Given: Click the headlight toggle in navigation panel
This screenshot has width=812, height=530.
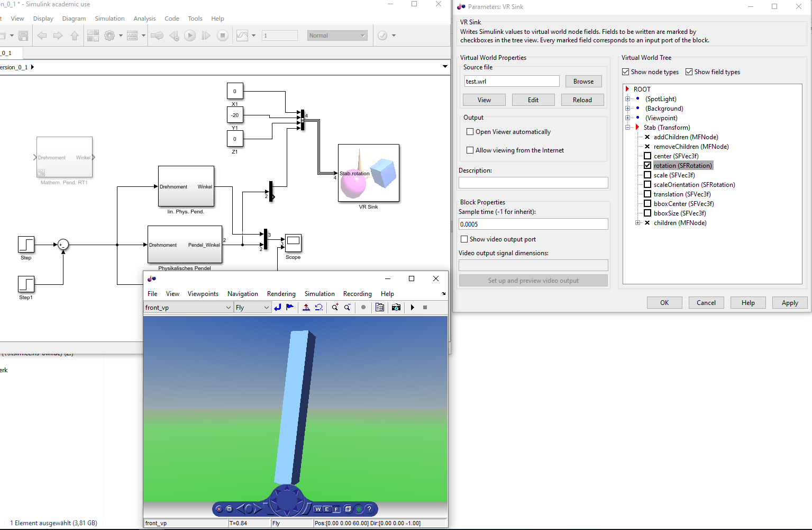Looking at the screenshot, I should 359,509.
